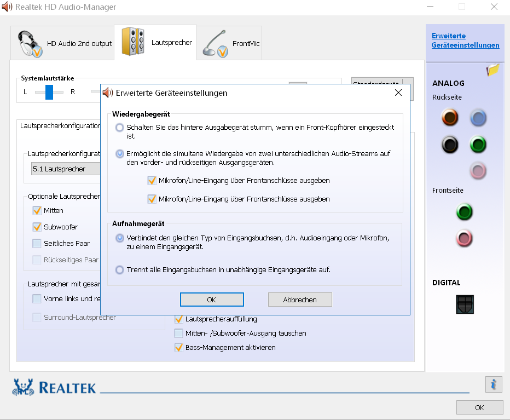Enable Vorne links und rechts checkbox
Viewport: 510px width, 420px height.
click(x=37, y=298)
